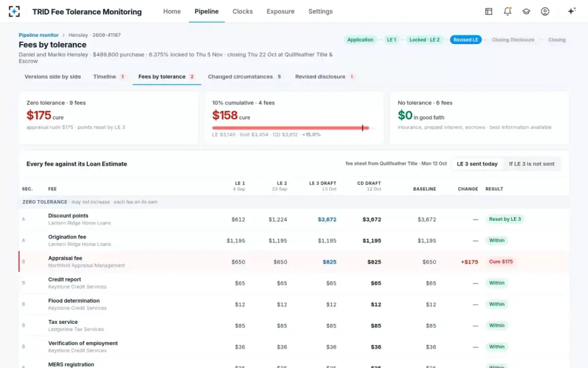Viewport: 588px width, 368px height.
Task: Open the Revised disclosure tab
Action: tap(325, 77)
